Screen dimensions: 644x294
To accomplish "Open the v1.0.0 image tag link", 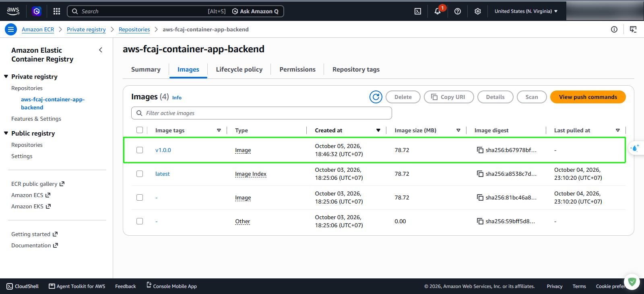I will (163, 150).
